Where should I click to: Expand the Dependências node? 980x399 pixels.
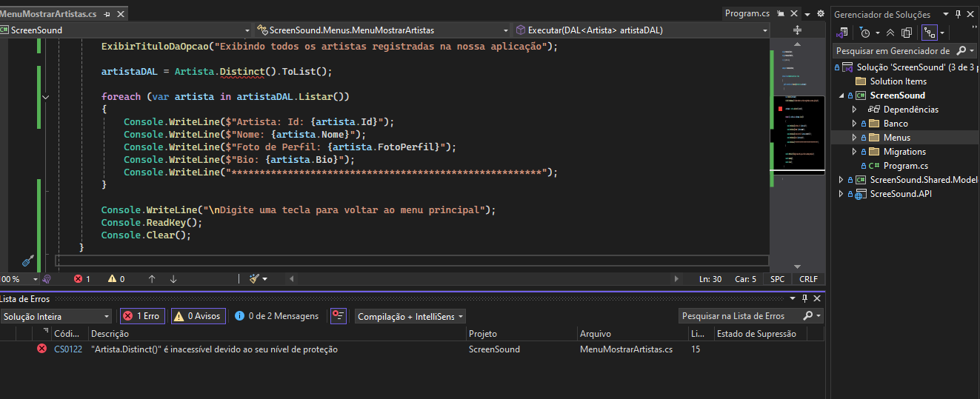point(855,110)
